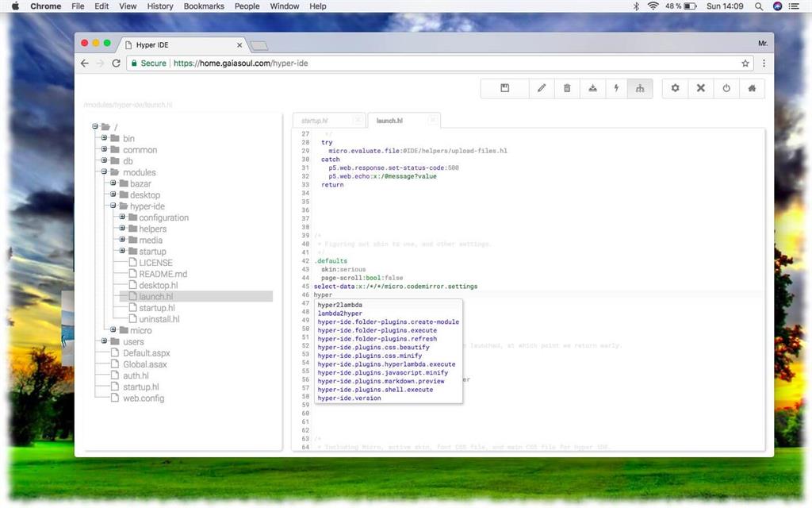Expand the users folder
Image resolution: width=812 pixels, height=508 pixels.
tap(104, 341)
